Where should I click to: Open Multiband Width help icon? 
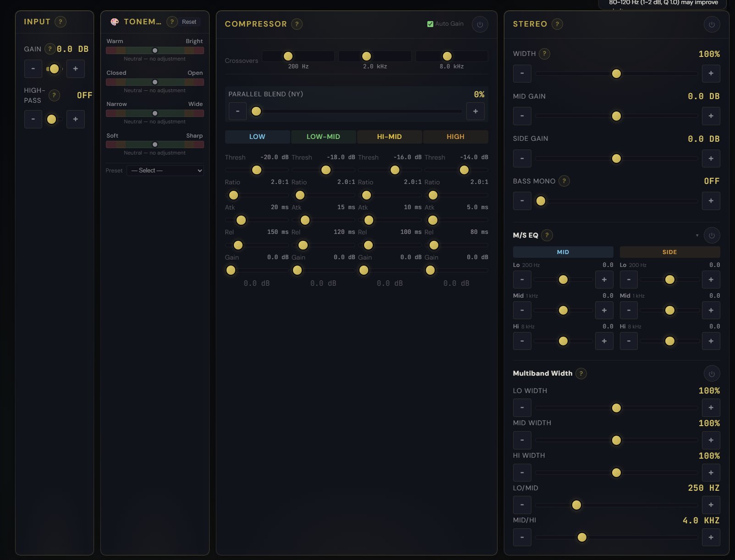(581, 373)
